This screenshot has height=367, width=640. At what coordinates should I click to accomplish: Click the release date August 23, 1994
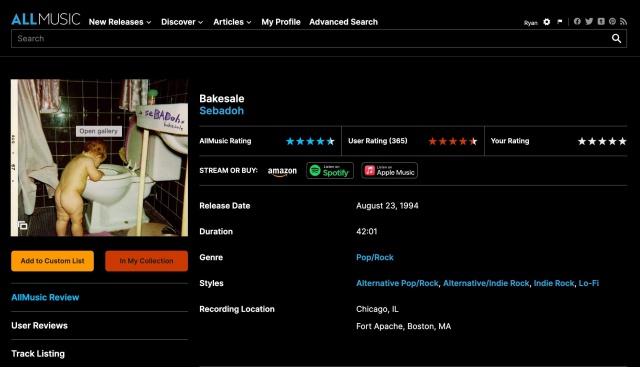tap(387, 206)
